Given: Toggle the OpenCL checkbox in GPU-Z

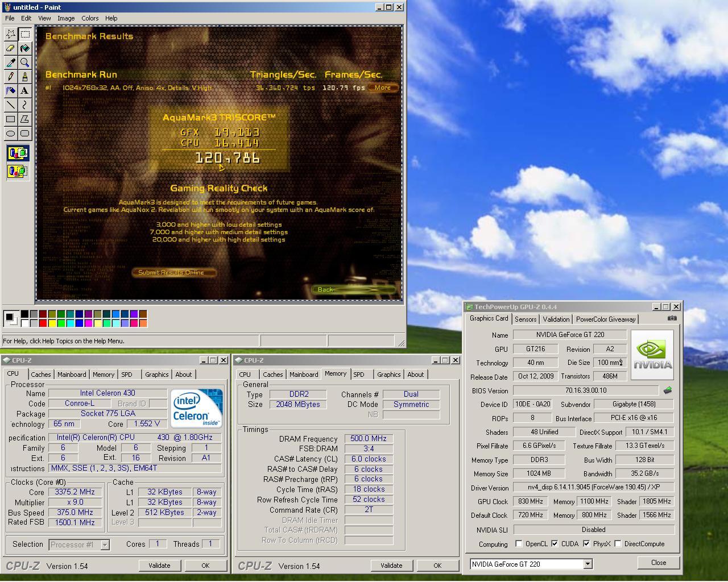Looking at the screenshot, I should tap(519, 544).
